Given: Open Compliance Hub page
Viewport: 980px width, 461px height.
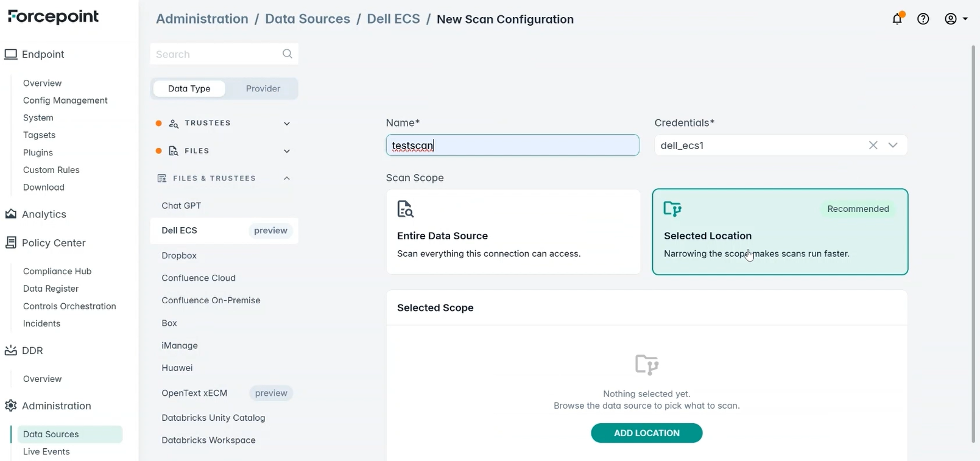Looking at the screenshot, I should (57, 271).
